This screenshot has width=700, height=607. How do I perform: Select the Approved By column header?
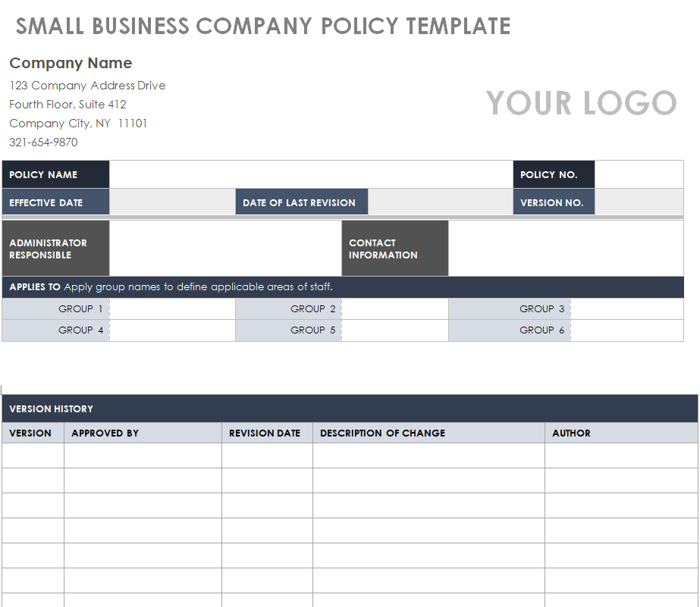(105, 433)
